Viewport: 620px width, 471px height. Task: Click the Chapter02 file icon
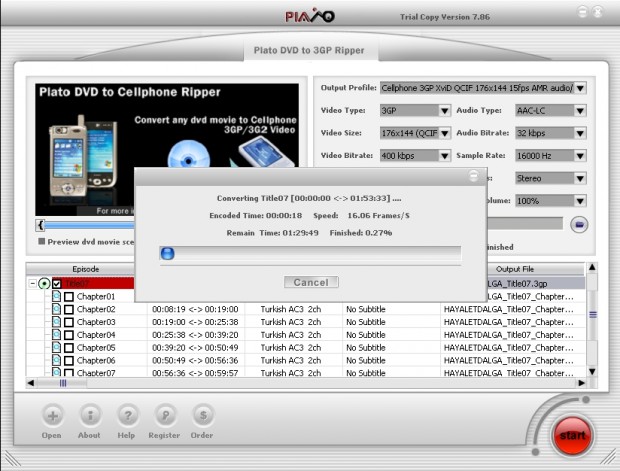[57, 309]
